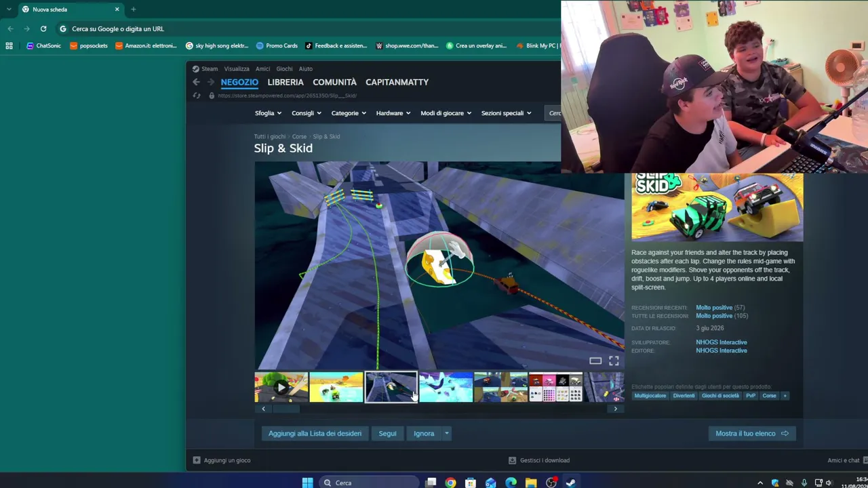This screenshot has width=868, height=488.
Task: Click the Ignora button
Action: (424, 434)
